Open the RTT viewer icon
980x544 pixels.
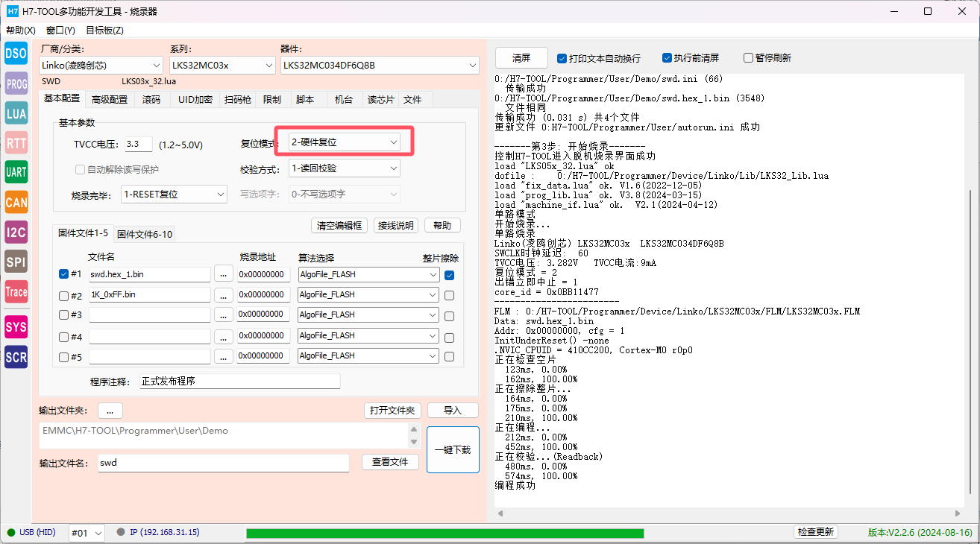[16, 143]
